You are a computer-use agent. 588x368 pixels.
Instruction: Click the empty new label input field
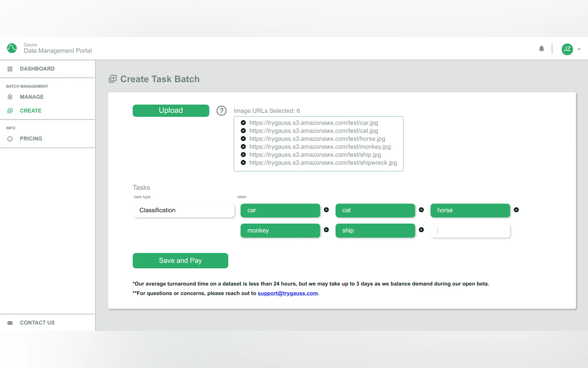click(x=470, y=231)
